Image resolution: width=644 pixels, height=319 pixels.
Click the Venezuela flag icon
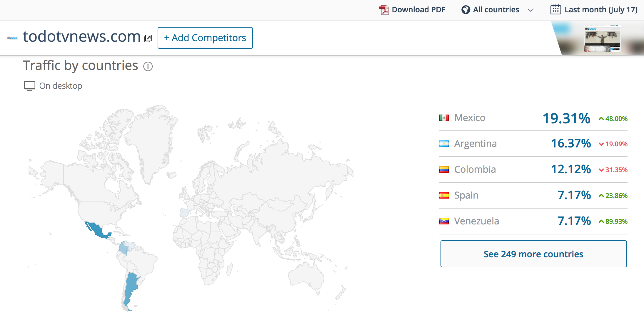pyautogui.click(x=444, y=221)
